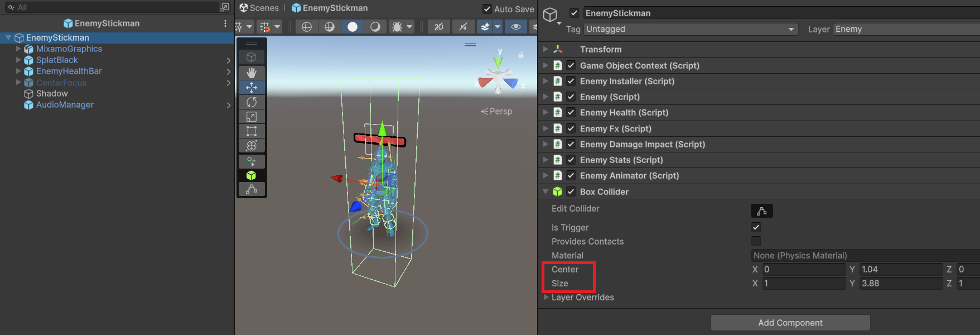The width and height of the screenshot is (980, 335).
Task: Open the hierarchy options kebab menu
Action: [x=225, y=23]
